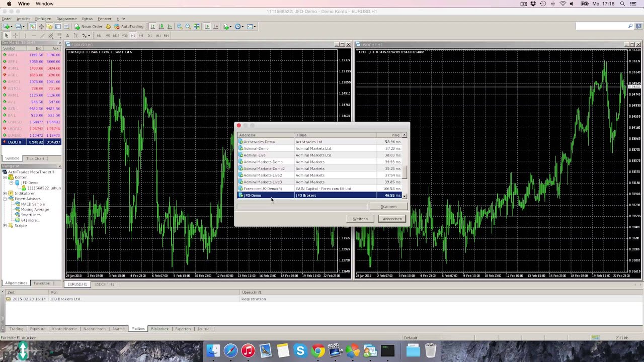Collapse the Expert Advisors tree node
Screen dimensions: 644x362
tap(5, 199)
